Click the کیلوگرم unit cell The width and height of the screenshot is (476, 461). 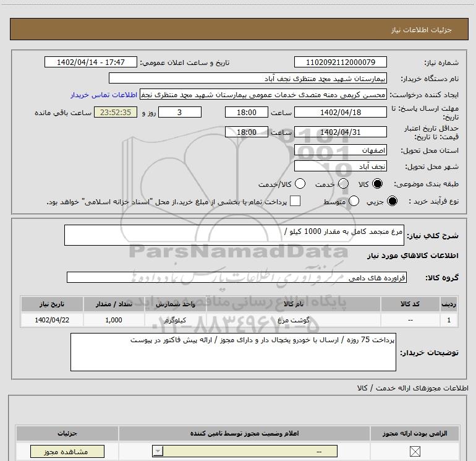pyautogui.click(x=175, y=320)
